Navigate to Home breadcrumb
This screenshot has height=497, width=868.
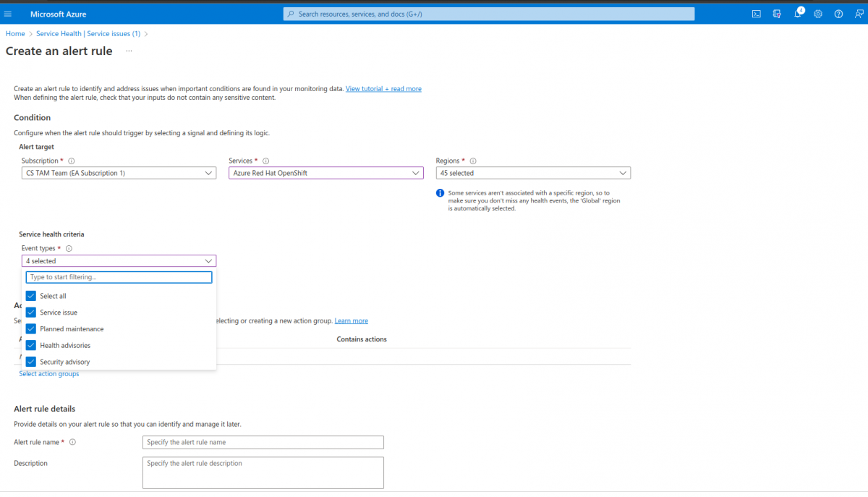[x=14, y=33]
